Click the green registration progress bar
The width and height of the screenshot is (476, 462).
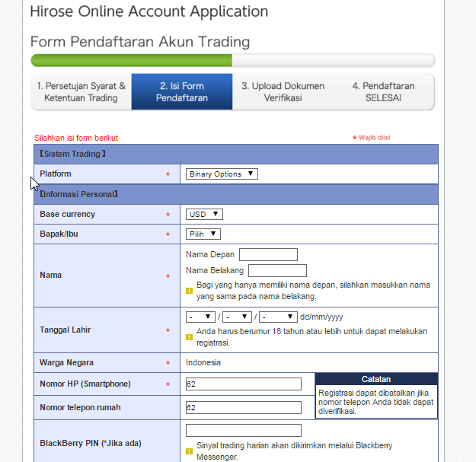pyautogui.click(x=132, y=60)
